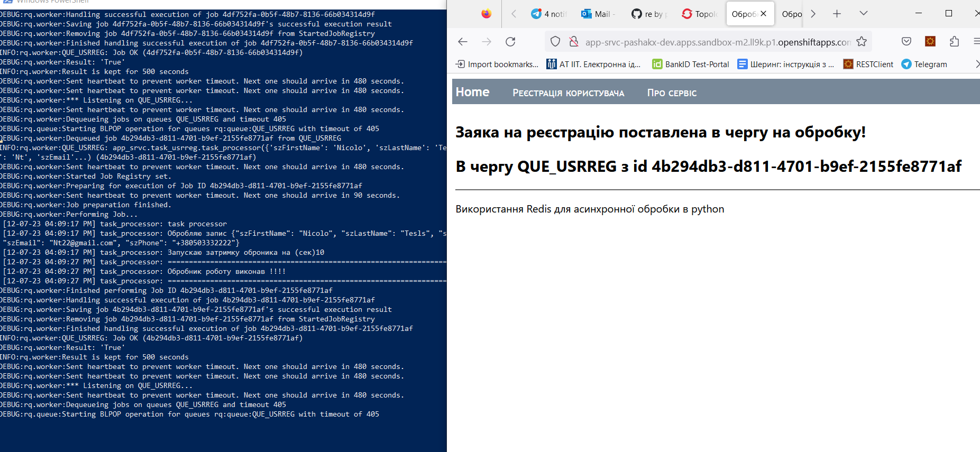The height and width of the screenshot is (452, 980).
Task: Bookmark this page with the star icon
Action: click(862, 42)
